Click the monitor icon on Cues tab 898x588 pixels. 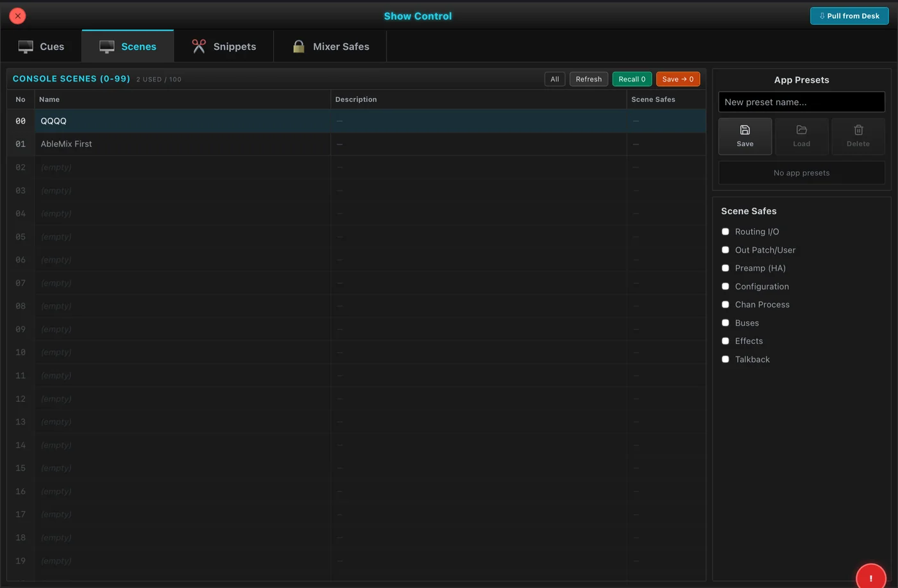(26, 47)
